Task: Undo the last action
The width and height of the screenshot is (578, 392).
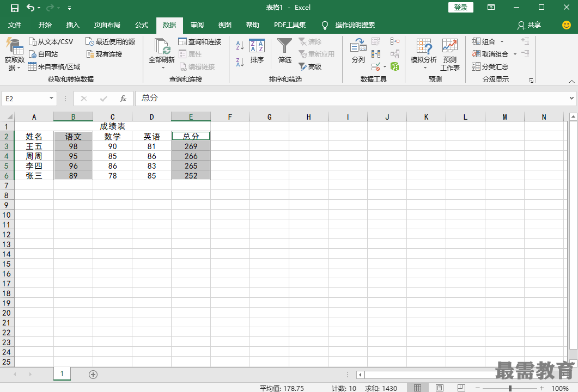Action: (31, 8)
